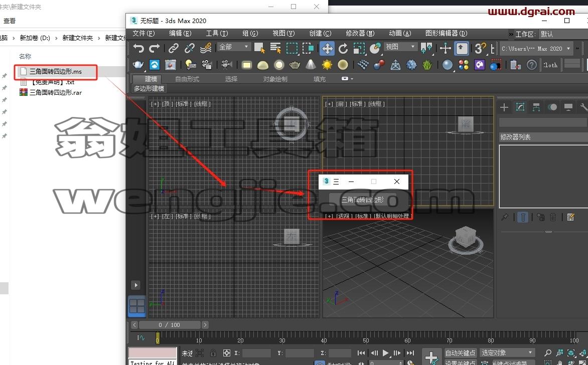Click the Play Animation button
Viewport: 588px width, 365px height.
click(385, 352)
